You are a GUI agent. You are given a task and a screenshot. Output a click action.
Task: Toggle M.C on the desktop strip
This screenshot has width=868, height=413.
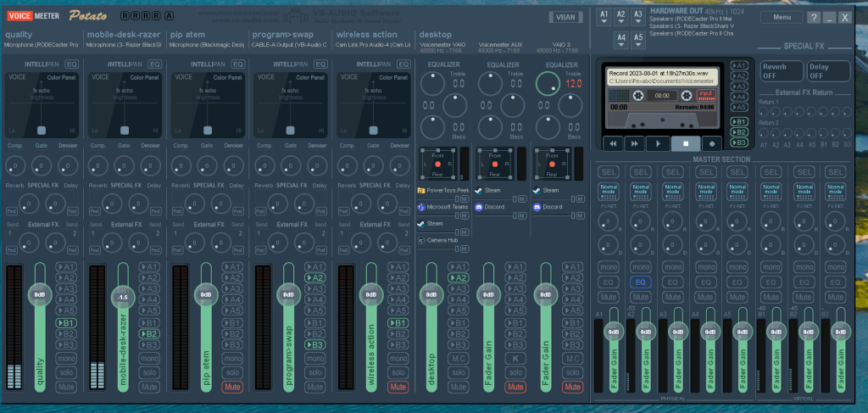tap(458, 358)
